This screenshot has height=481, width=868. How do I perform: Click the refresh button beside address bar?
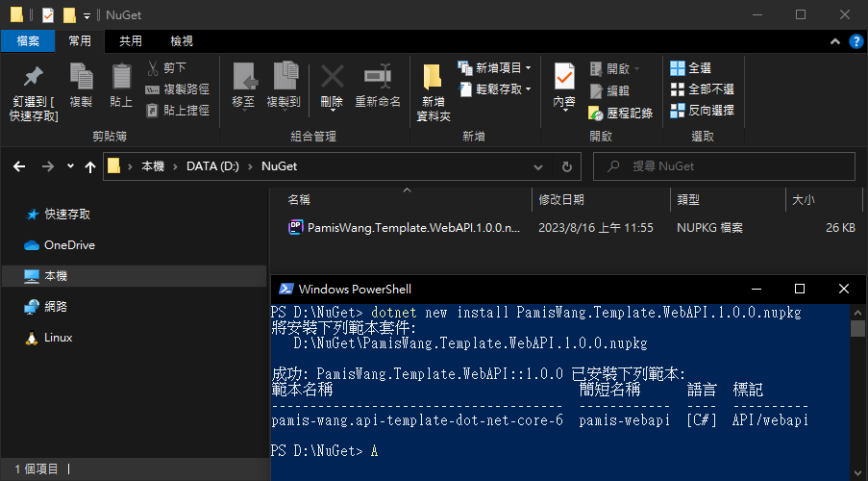click(x=567, y=166)
